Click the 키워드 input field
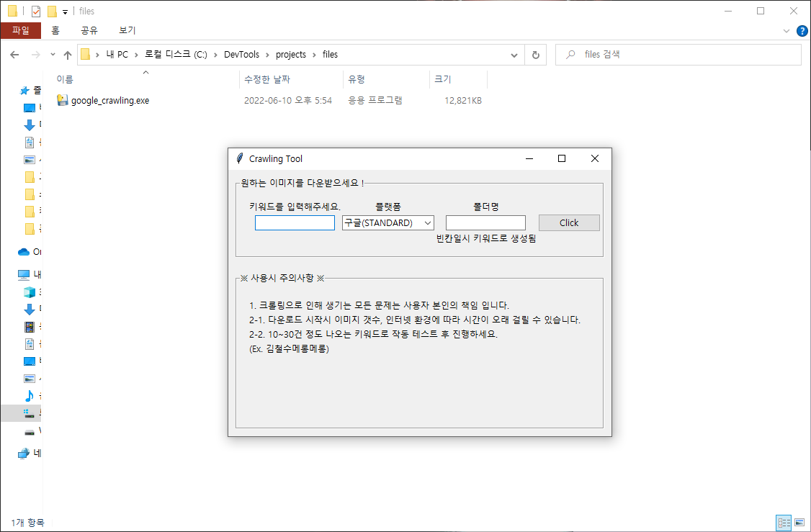This screenshot has width=811, height=532. pyautogui.click(x=295, y=223)
